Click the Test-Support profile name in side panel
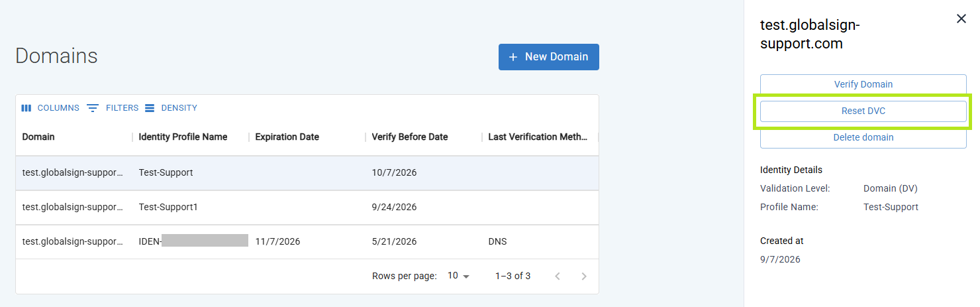The height and width of the screenshot is (307, 980). 891,208
